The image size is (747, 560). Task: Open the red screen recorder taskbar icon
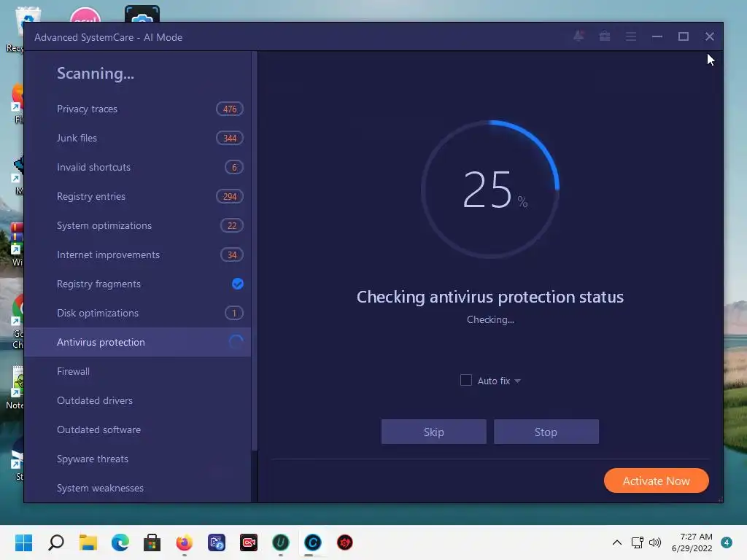coord(249,542)
